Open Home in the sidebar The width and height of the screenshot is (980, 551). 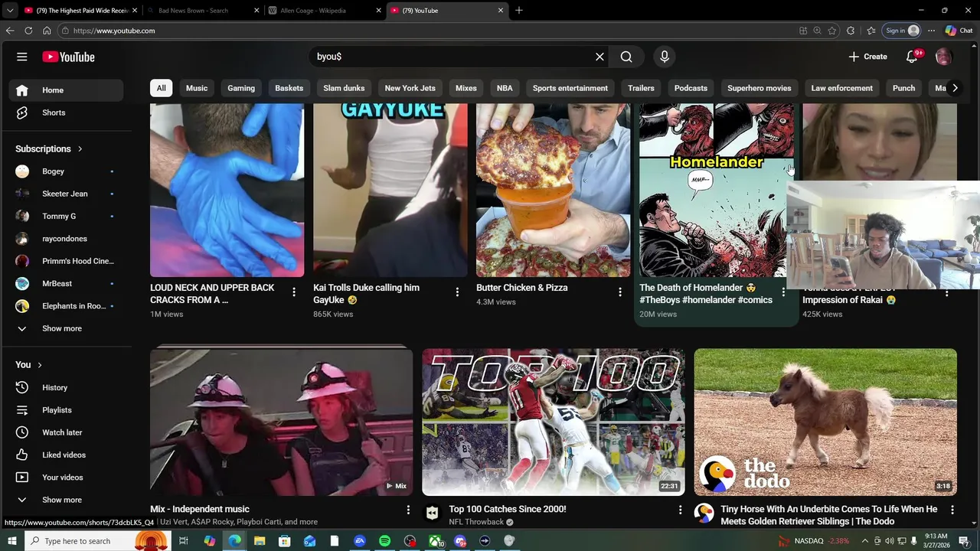tap(66, 90)
